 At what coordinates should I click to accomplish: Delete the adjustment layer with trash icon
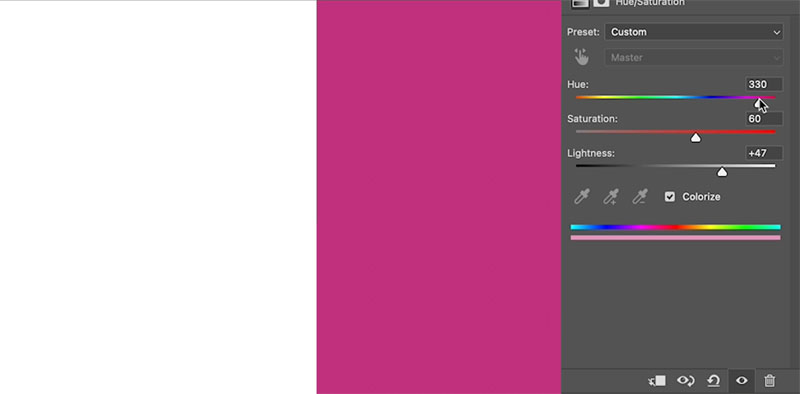769,381
